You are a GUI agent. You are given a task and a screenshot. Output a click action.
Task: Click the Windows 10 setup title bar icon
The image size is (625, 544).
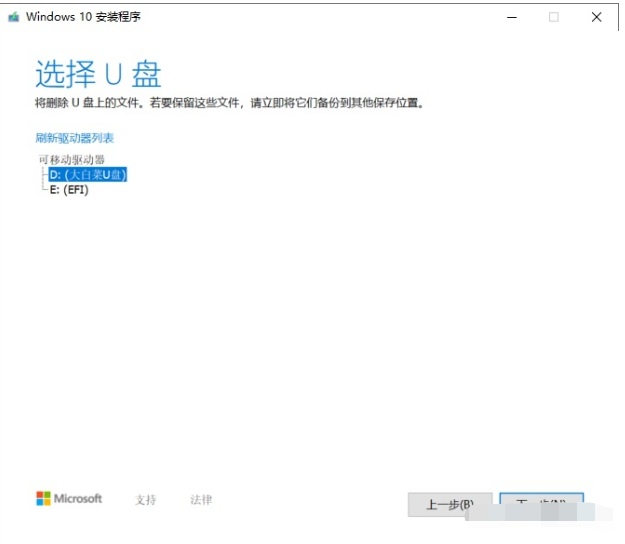click(x=14, y=17)
